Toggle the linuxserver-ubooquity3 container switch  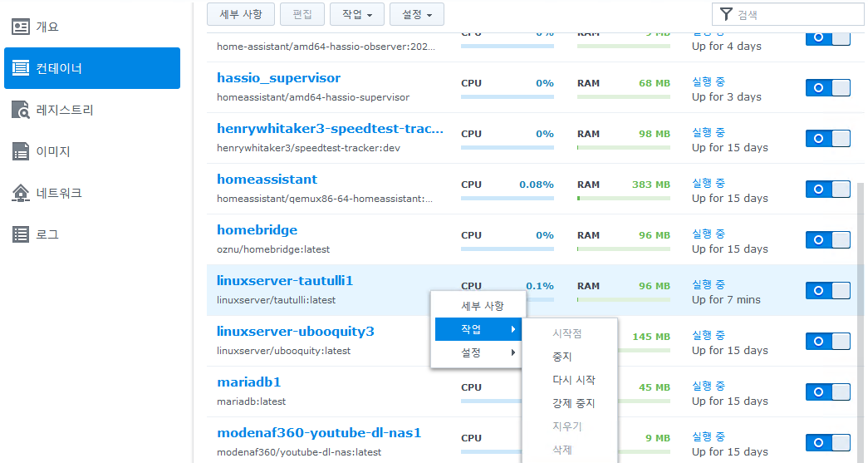coord(827,341)
